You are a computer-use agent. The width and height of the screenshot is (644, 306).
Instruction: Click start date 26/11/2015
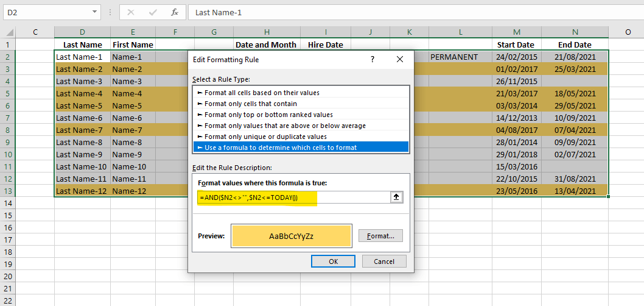coord(517,82)
